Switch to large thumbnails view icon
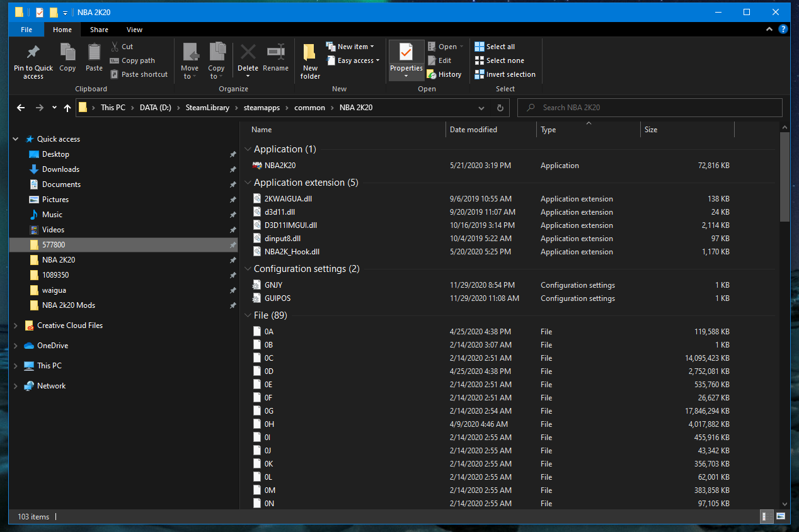Screen dimensions: 799x532 coord(781,517)
